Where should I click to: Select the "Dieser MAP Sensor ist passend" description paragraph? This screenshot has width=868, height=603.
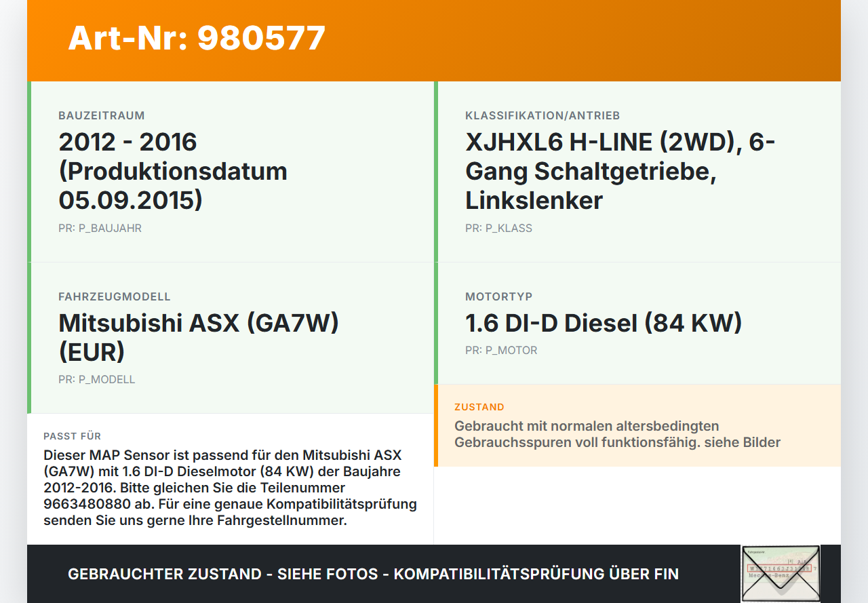point(230,488)
